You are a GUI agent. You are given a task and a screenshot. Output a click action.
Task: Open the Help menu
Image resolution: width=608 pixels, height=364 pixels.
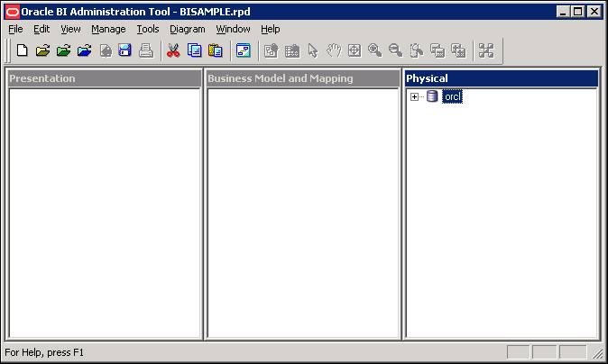click(x=271, y=29)
